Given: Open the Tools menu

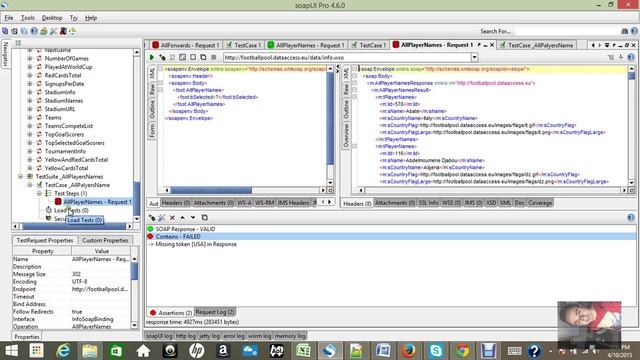Looking at the screenshot, I should (x=28, y=18).
